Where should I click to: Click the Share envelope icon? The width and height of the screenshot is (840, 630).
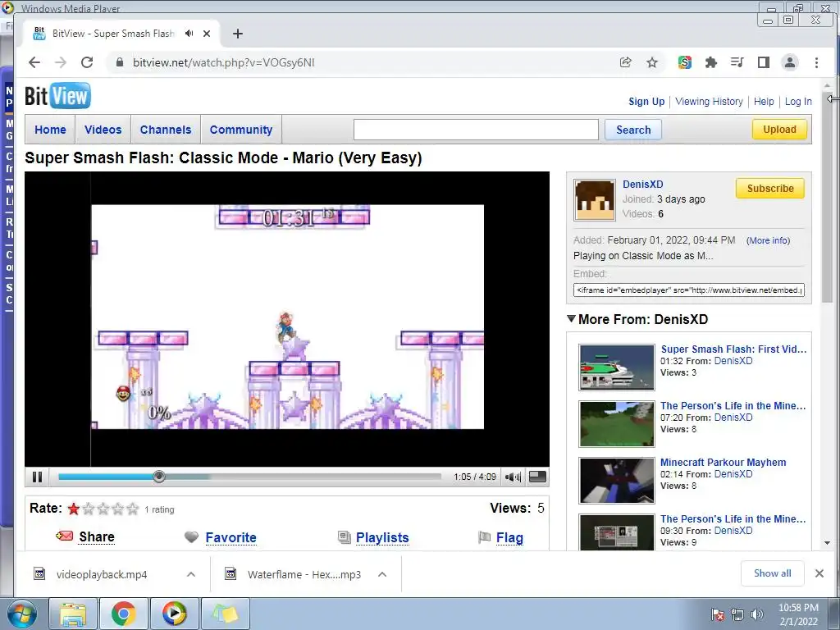64,536
